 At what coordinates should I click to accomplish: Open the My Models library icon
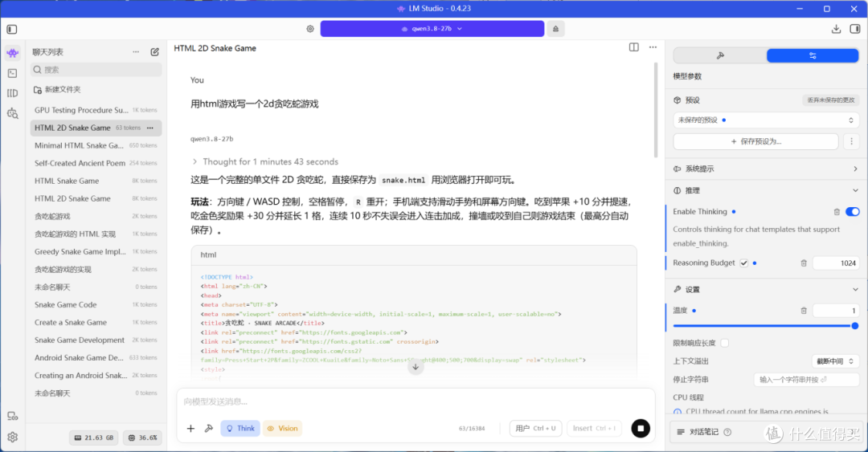click(12, 93)
